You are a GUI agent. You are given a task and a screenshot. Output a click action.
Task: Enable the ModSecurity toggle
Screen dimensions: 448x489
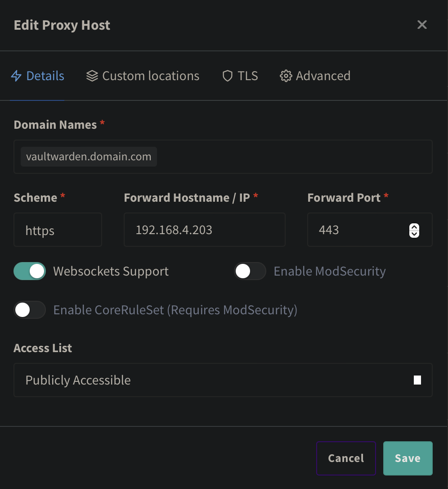click(250, 272)
